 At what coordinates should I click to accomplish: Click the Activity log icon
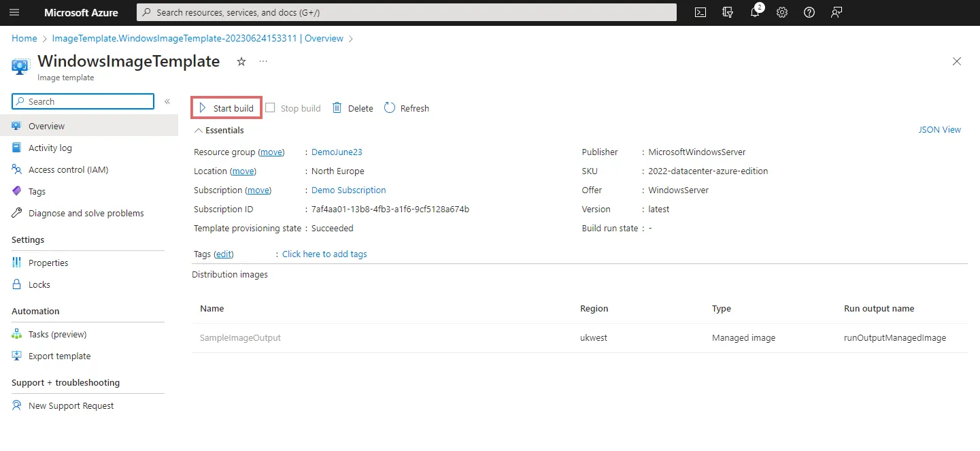coord(17,148)
